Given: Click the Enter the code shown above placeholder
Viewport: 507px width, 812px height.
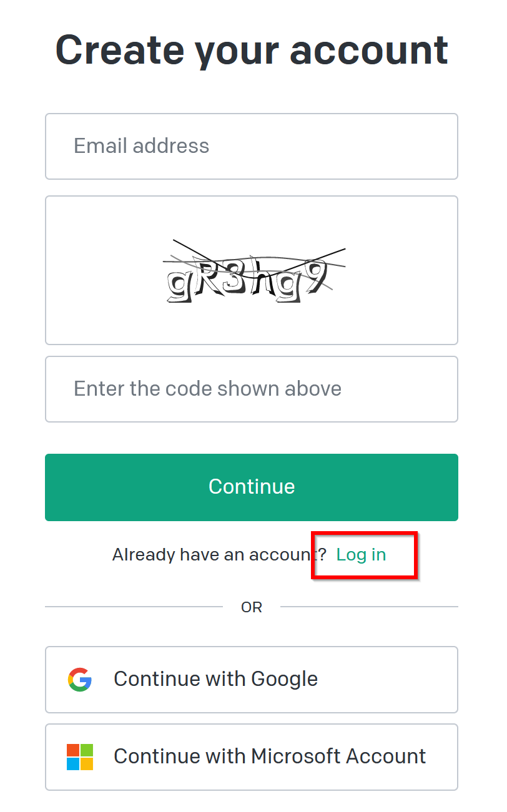Looking at the screenshot, I should 207,389.
